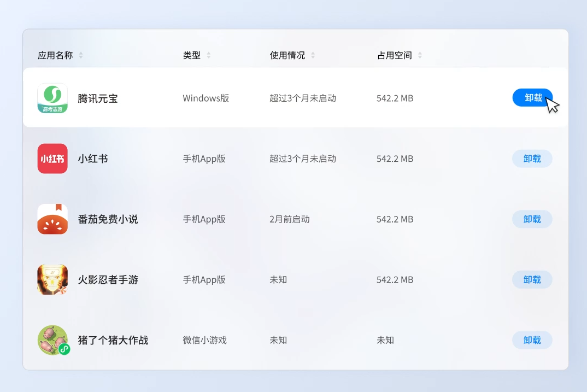This screenshot has width=587, height=392.
Task: Remove 猪了个猪大作战 using 卸载 button
Action: coord(532,340)
